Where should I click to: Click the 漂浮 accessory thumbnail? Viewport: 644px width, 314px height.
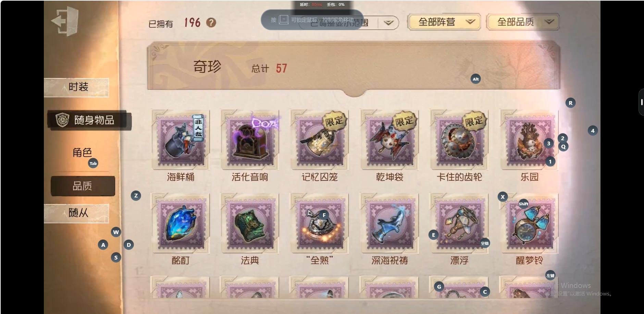[x=459, y=224]
